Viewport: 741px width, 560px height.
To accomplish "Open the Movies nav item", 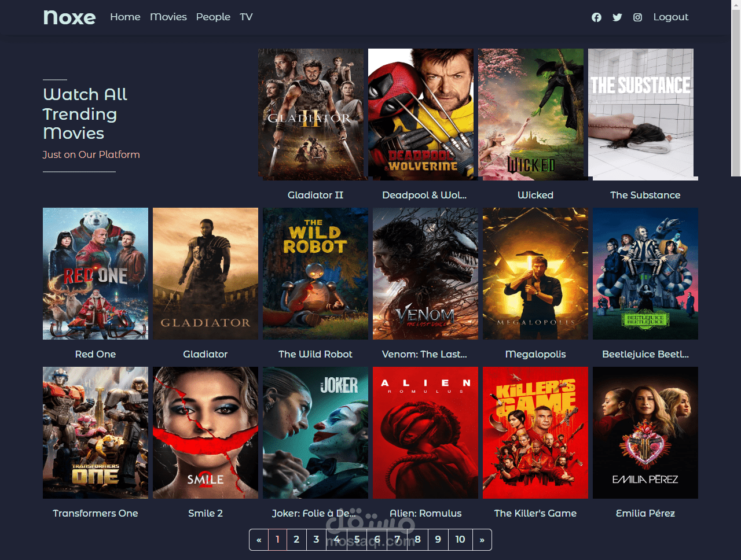I will [x=168, y=17].
